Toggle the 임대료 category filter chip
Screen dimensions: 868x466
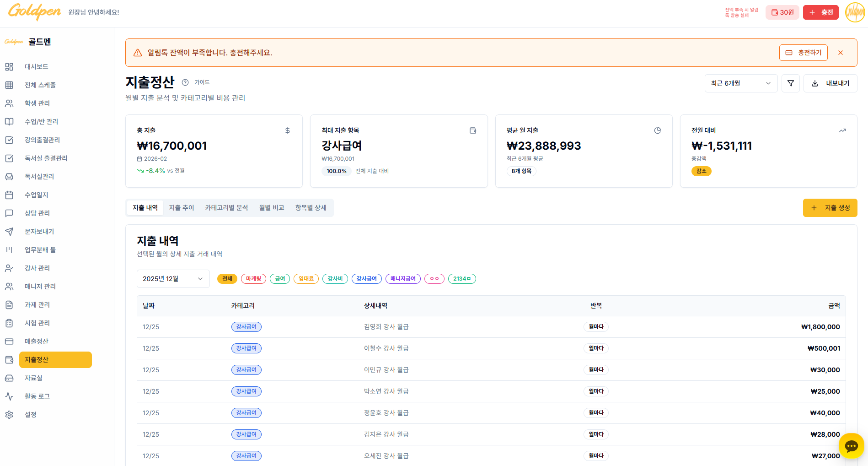(306, 279)
